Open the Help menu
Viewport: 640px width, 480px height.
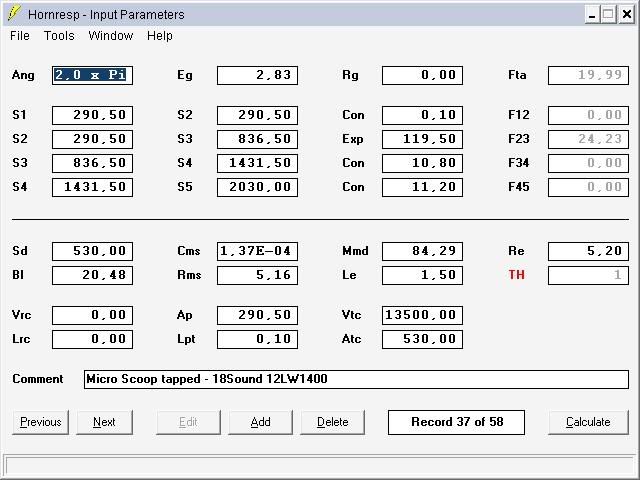pos(160,36)
